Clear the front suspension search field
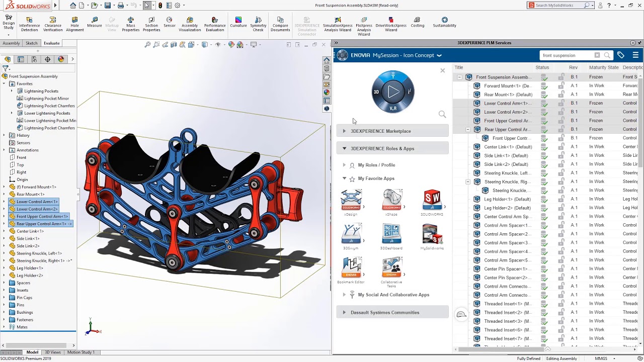The width and height of the screenshot is (644, 362). (x=597, y=55)
